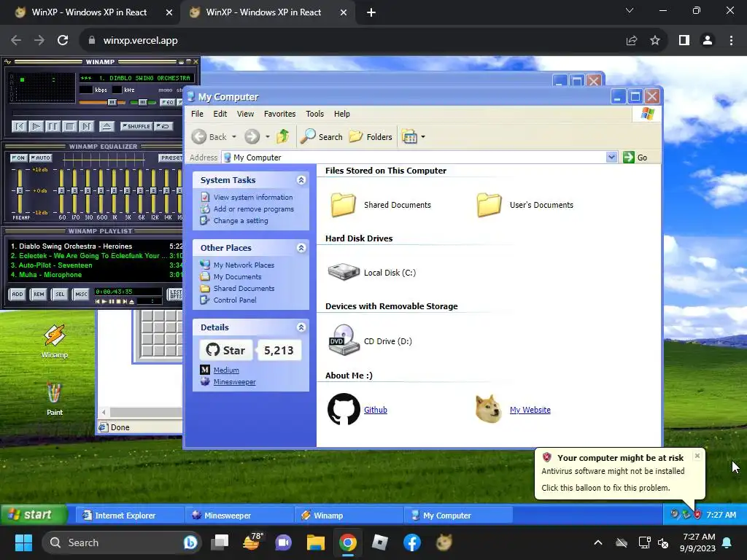This screenshot has height=560, width=747.
Task: Click the Search toolbar button
Action: tap(322, 137)
